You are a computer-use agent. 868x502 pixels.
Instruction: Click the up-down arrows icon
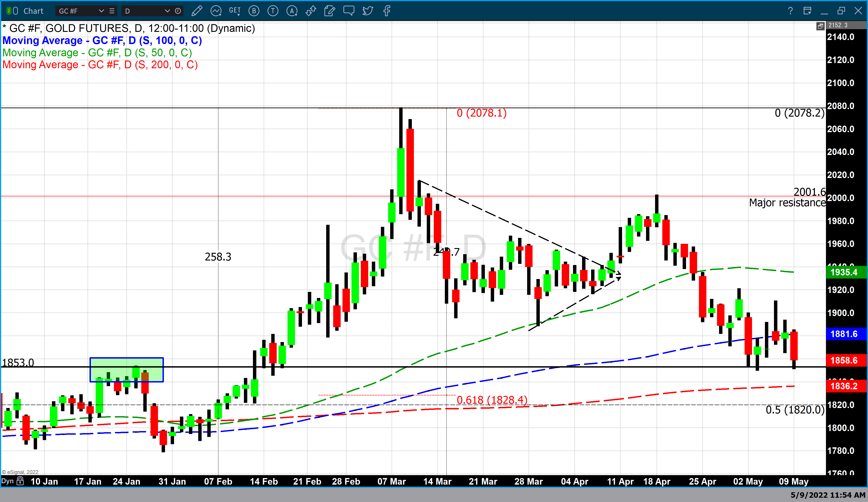coord(311,11)
